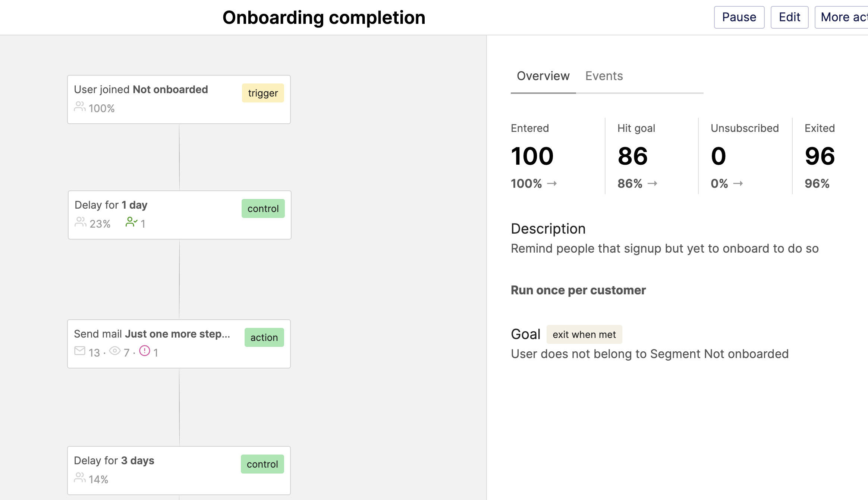Switch to the Events tab
868x500 pixels.
pos(604,76)
